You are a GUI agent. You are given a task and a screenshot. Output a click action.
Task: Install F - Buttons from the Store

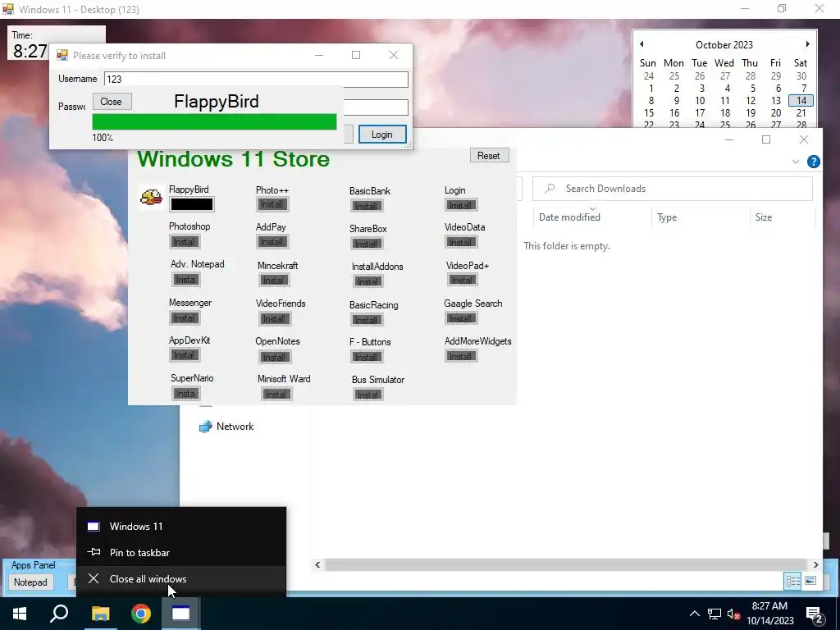pos(367,357)
